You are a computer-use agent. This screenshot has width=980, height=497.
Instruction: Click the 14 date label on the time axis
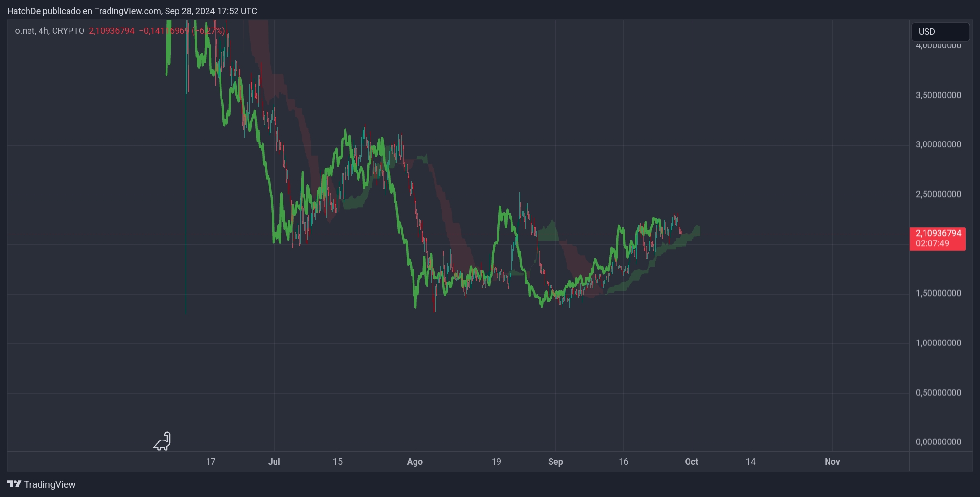pyautogui.click(x=751, y=462)
